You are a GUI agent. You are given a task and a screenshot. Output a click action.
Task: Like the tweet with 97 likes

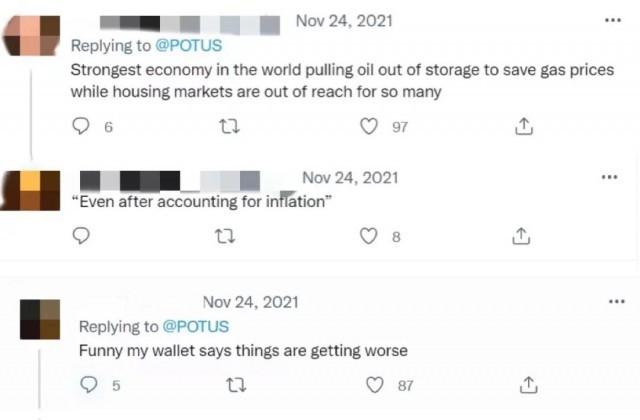click(x=370, y=127)
